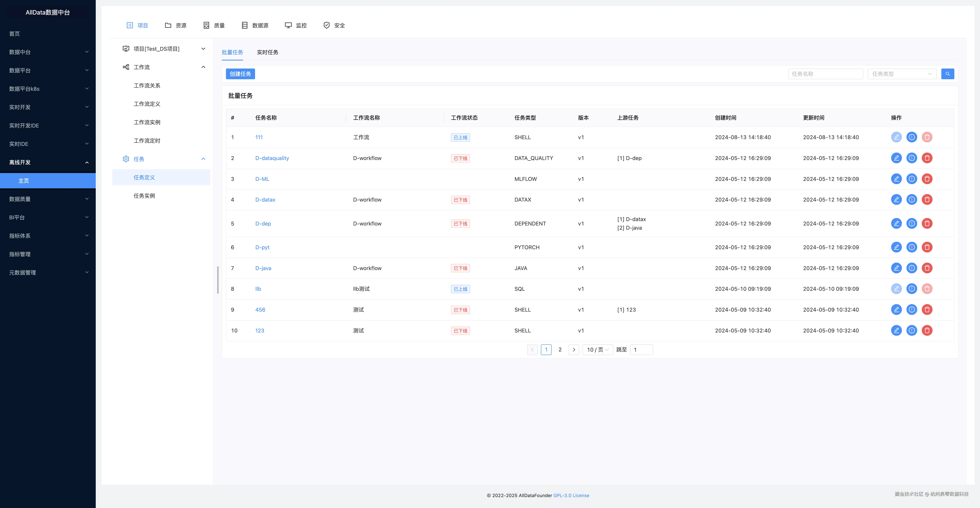Click the info icon for task 111
Screen dimensions: 980x508
pos(911,137)
